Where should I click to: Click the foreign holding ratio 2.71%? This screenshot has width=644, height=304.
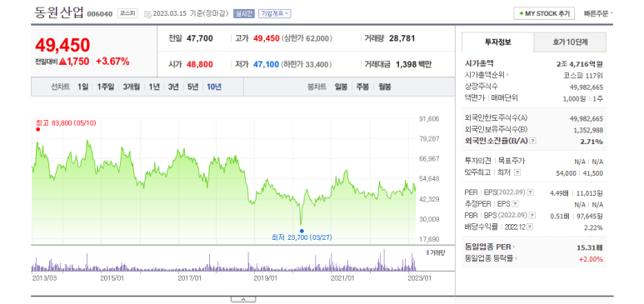click(x=592, y=142)
